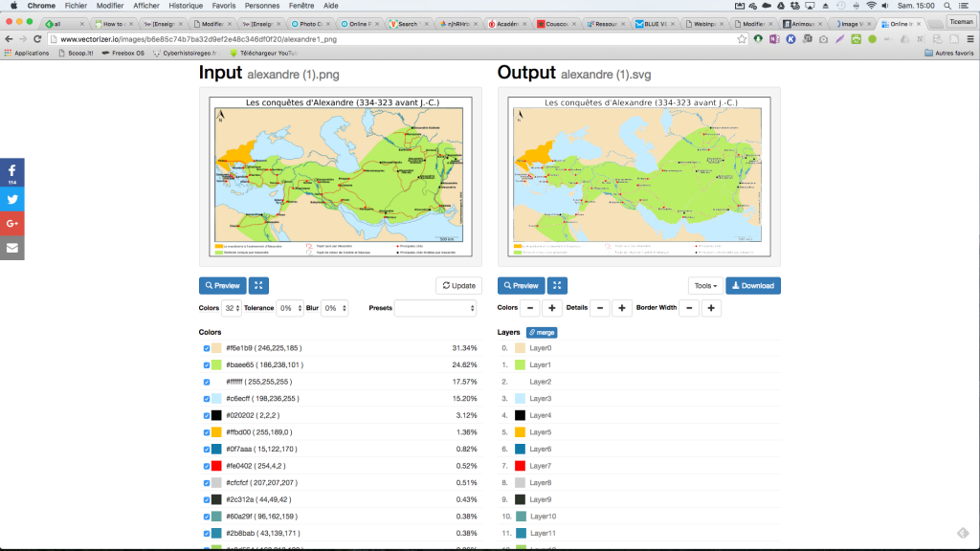Viewport: 980px width, 551px height.
Task: Toggle the #020202 black color checkbox
Action: [207, 415]
